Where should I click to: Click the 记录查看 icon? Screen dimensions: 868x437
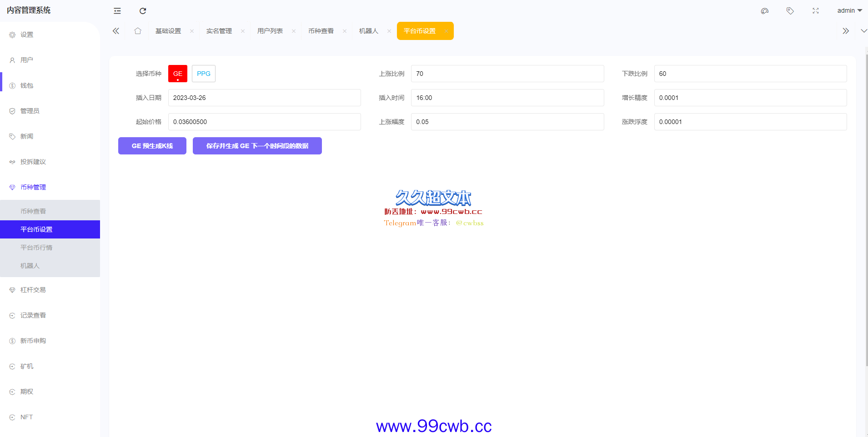(x=12, y=315)
